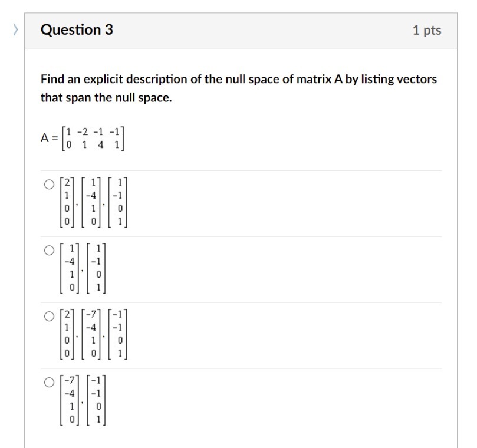The image size is (477, 448).
Task: Click the middle vector -4 of option one
Action: (92, 202)
